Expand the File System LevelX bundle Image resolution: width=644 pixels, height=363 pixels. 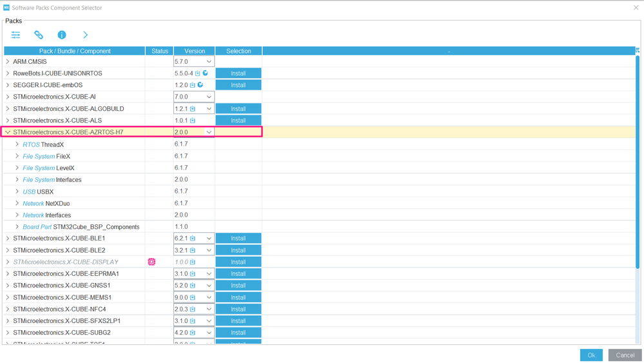17,168
